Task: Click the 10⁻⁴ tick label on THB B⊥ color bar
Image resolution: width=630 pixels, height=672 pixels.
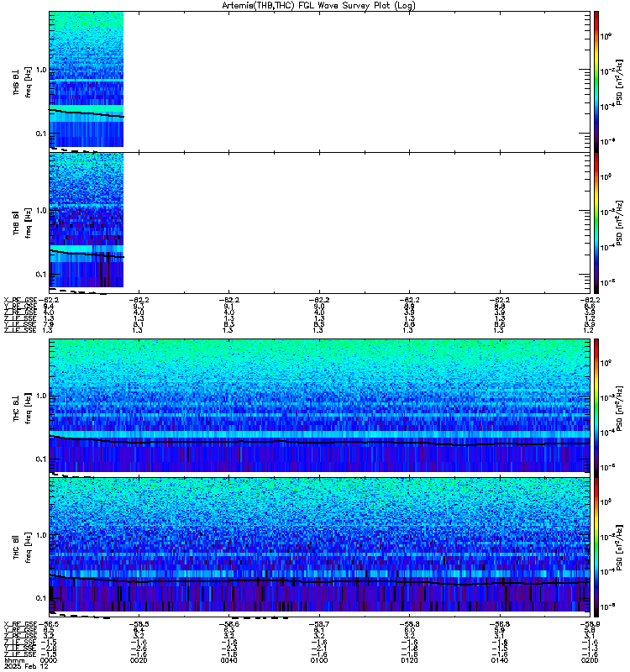Action: 607,107
